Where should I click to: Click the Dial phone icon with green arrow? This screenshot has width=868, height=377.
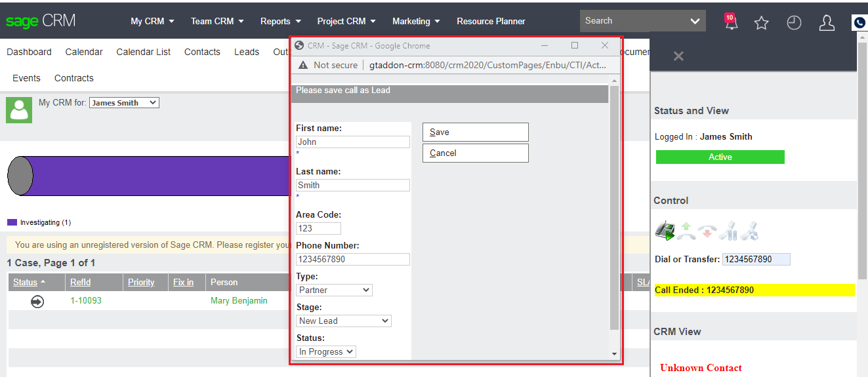[x=665, y=231]
